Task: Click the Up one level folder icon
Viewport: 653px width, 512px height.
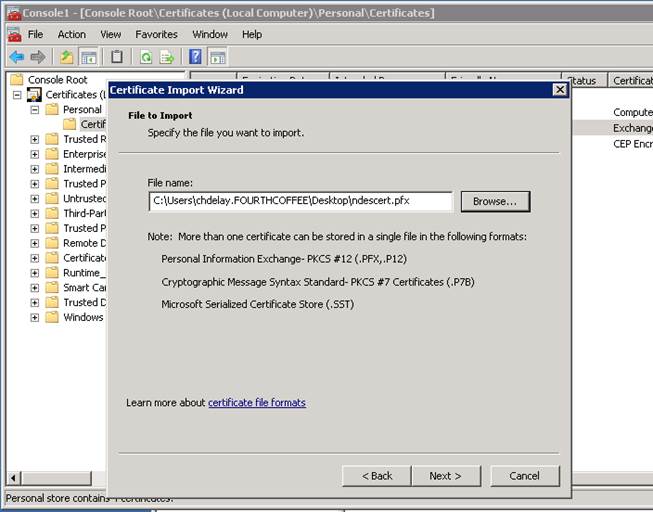Action: (66, 57)
